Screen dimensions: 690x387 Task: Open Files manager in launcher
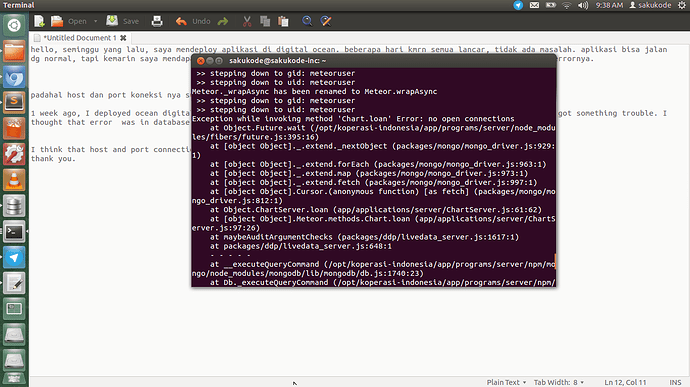pyautogui.click(x=14, y=52)
